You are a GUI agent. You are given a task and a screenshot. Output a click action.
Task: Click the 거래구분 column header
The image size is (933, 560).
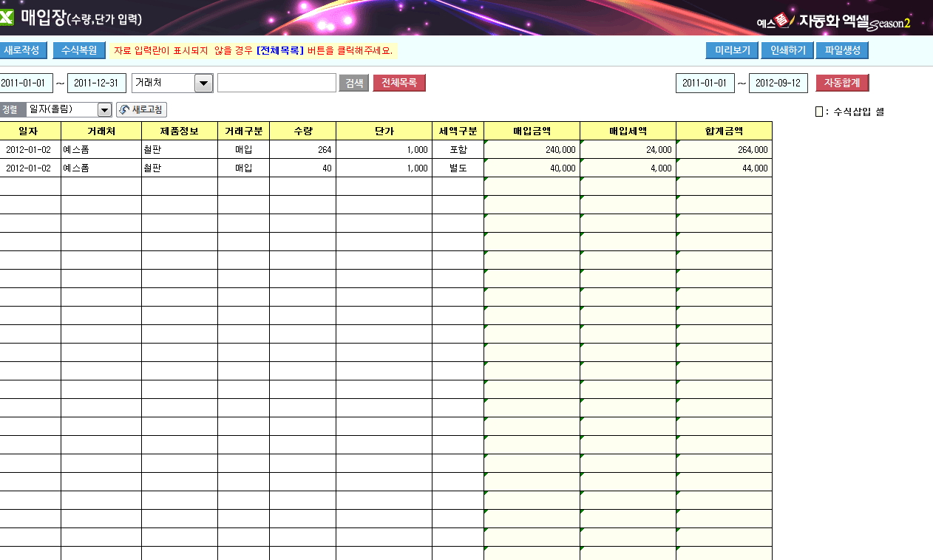243,131
